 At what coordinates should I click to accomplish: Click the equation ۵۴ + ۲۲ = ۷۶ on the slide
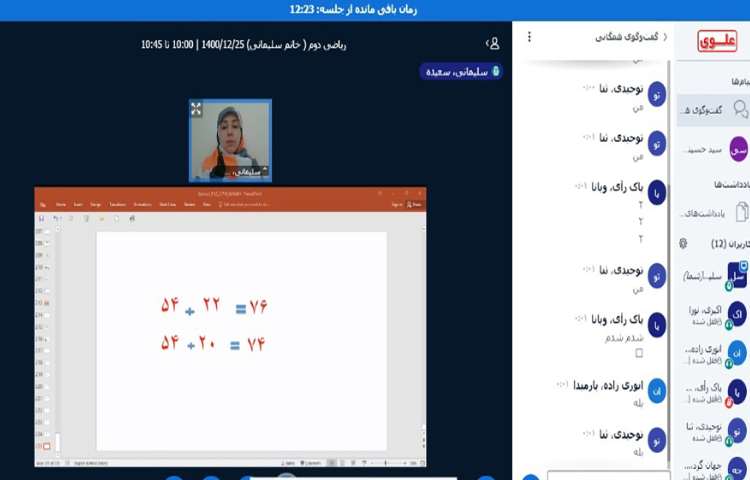[214, 305]
